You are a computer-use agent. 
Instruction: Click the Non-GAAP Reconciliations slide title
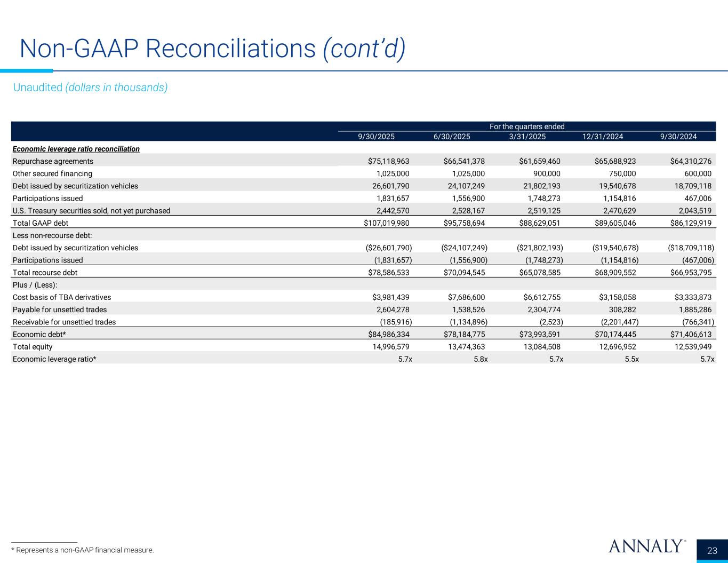(x=212, y=49)
